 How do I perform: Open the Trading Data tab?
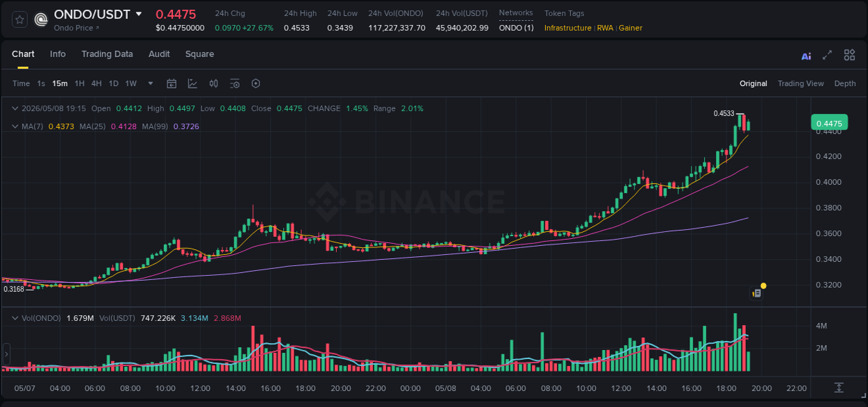[x=107, y=54]
